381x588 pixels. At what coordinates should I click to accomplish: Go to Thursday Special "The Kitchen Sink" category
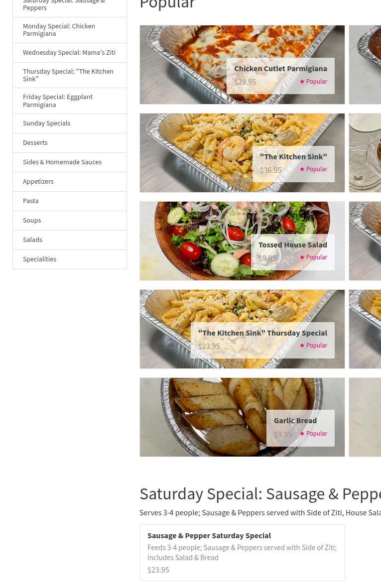pyautogui.click(x=70, y=75)
